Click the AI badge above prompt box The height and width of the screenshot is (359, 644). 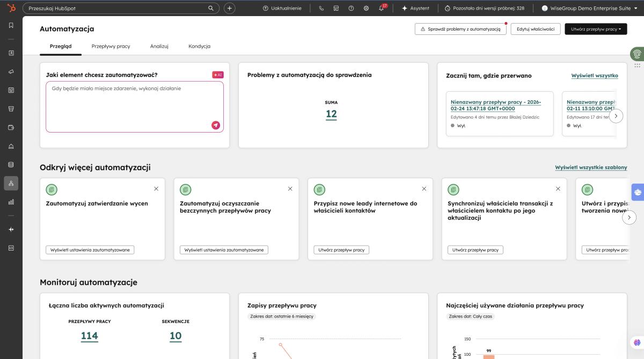coord(217,75)
